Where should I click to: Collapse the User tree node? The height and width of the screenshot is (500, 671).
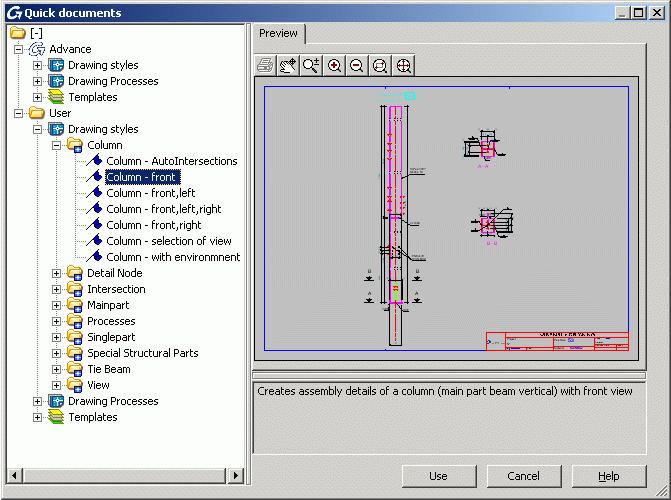(18, 113)
